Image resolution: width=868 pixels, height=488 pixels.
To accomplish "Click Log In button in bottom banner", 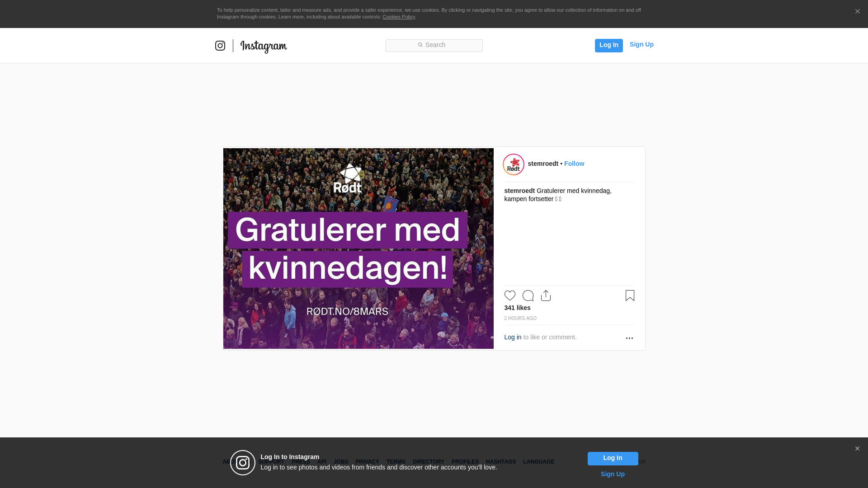I will (613, 459).
